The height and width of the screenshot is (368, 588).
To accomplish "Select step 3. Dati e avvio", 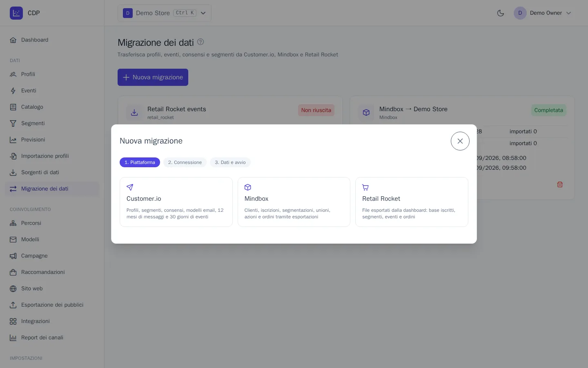I will point(230,162).
